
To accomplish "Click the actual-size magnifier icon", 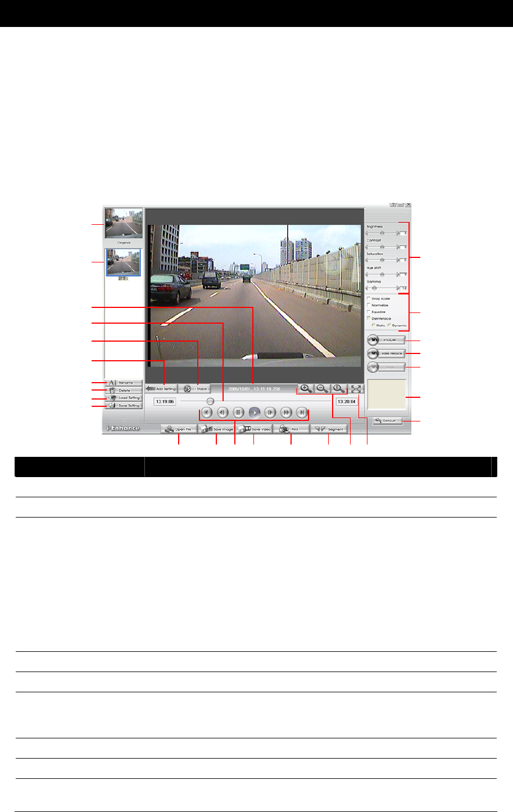I will coord(339,388).
